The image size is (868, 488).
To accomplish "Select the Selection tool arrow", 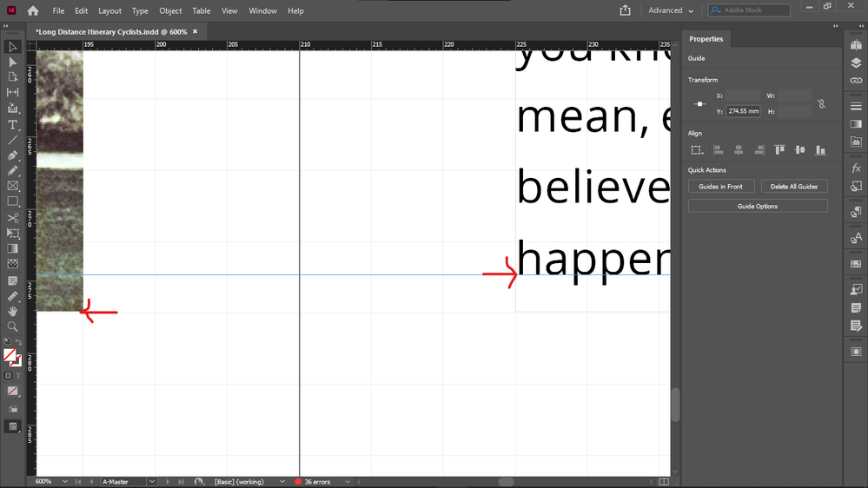I will (13, 47).
